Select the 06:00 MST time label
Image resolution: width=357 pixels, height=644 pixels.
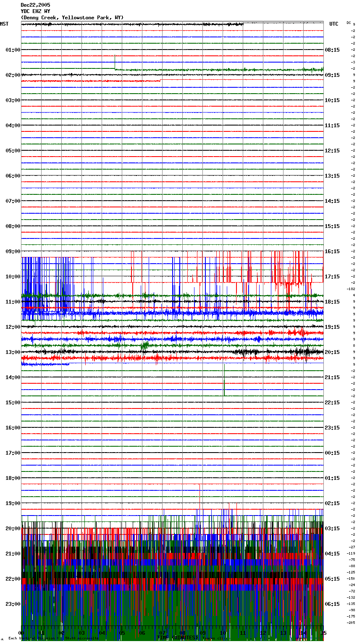click(13, 176)
